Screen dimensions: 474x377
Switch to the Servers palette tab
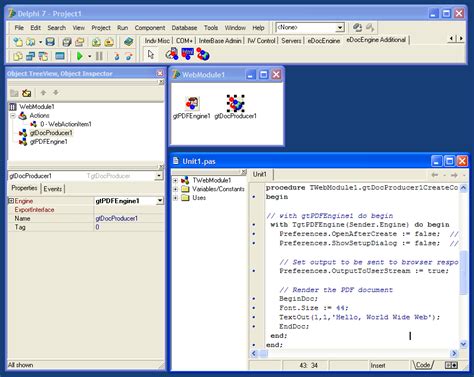pos(291,41)
